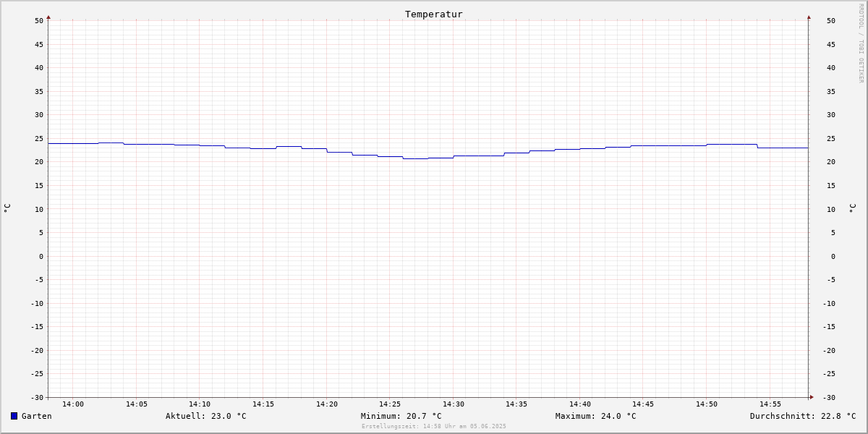The image size is (868, 434).
Task: Click the blue Garten legend color box
Action: 14,416
